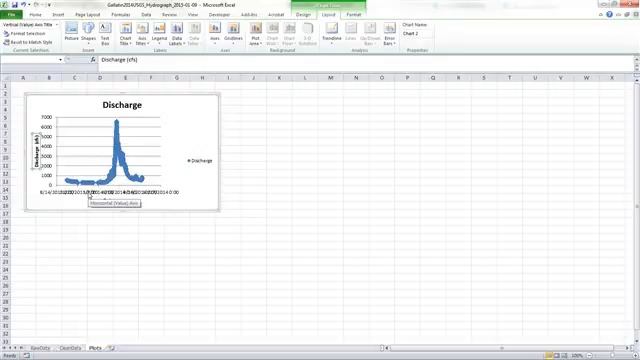Open the File tab

[x=11, y=15]
